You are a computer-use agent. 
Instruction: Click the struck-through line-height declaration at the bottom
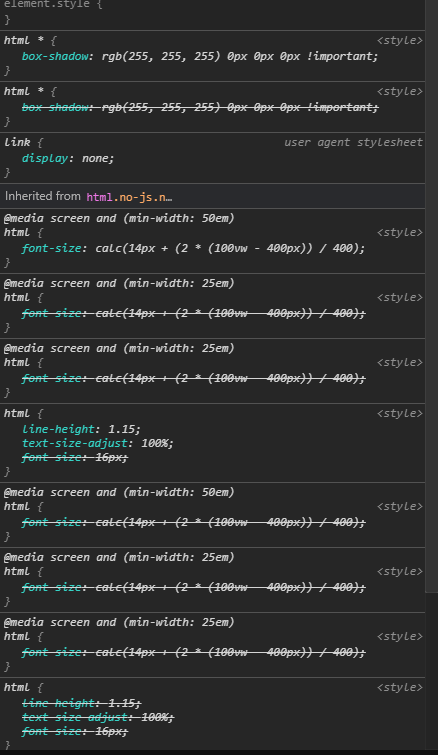pyautogui.click(x=81, y=703)
